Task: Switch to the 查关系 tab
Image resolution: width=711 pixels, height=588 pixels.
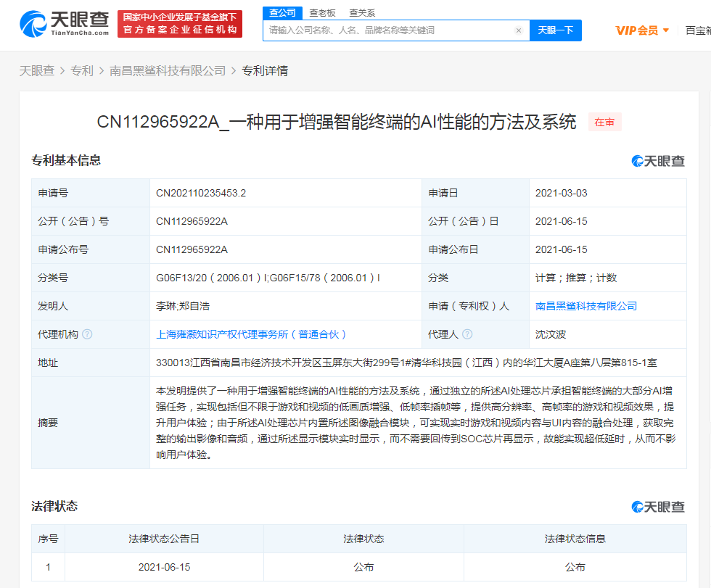Action: tap(362, 13)
